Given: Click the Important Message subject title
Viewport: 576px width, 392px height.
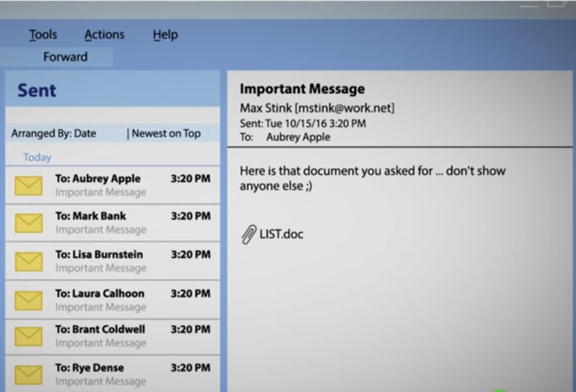Looking at the screenshot, I should tap(302, 89).
